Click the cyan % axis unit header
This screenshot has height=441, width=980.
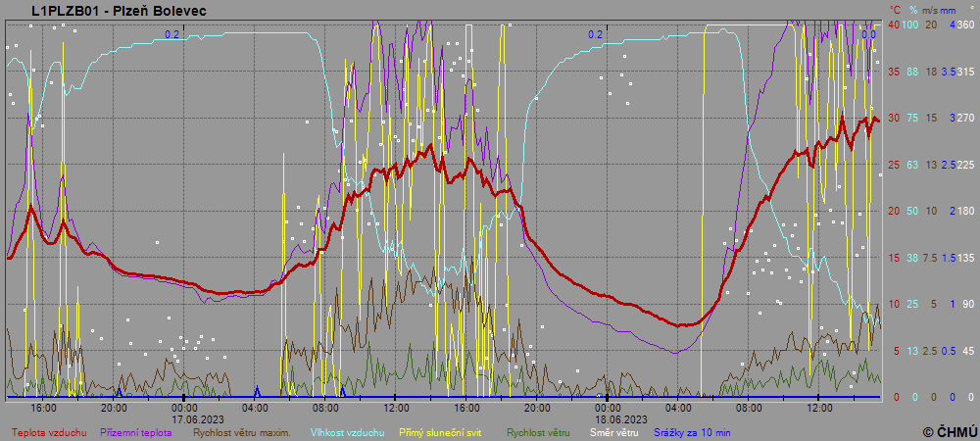tap(912, 10)
